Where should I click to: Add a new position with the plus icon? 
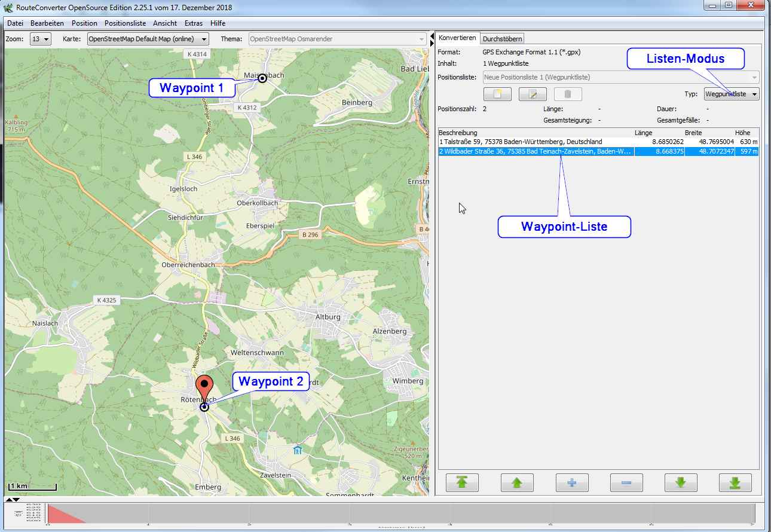pos(572,482)
